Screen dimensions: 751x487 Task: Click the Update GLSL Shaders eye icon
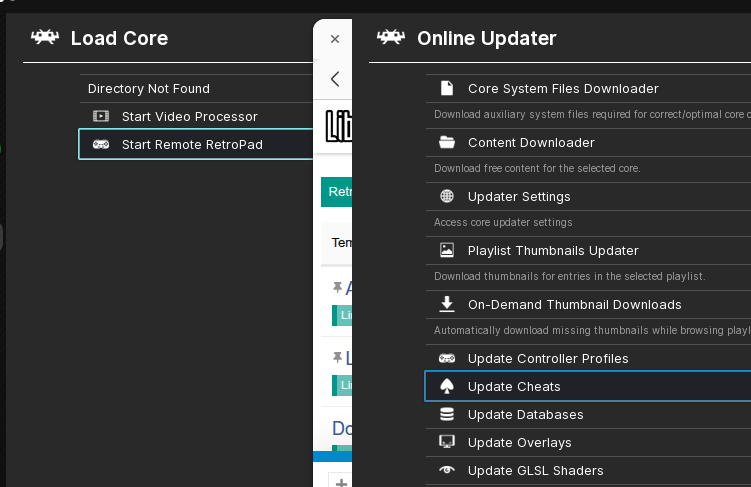point(447,471)
